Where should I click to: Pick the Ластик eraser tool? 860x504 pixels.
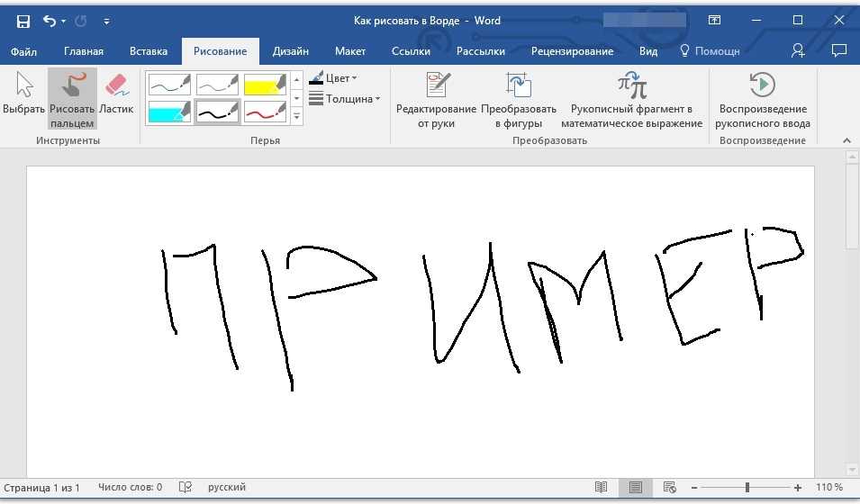click(116, 94)
